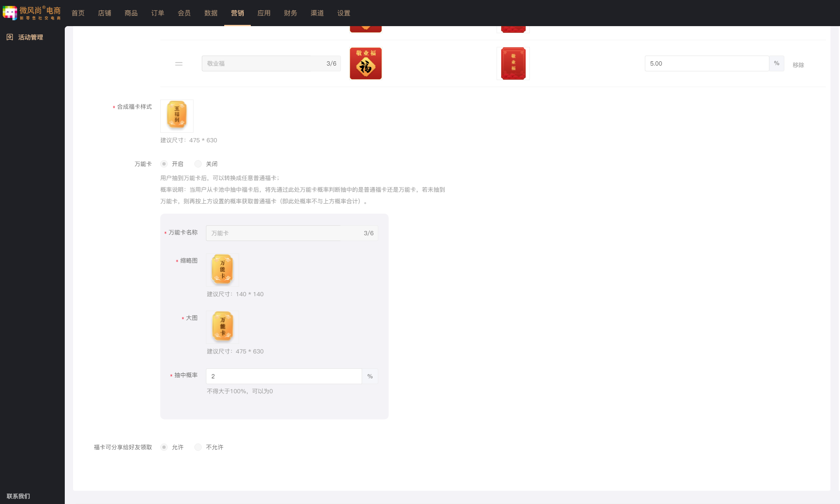Click the 五福到 composite card style image
The image size is (840, 504).
tap(177, 116)
